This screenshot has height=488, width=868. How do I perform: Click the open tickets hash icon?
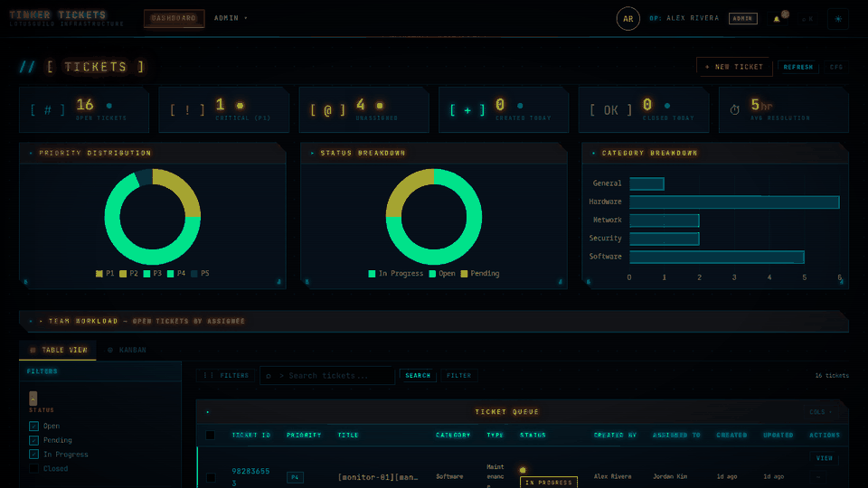tap(48, 110)
